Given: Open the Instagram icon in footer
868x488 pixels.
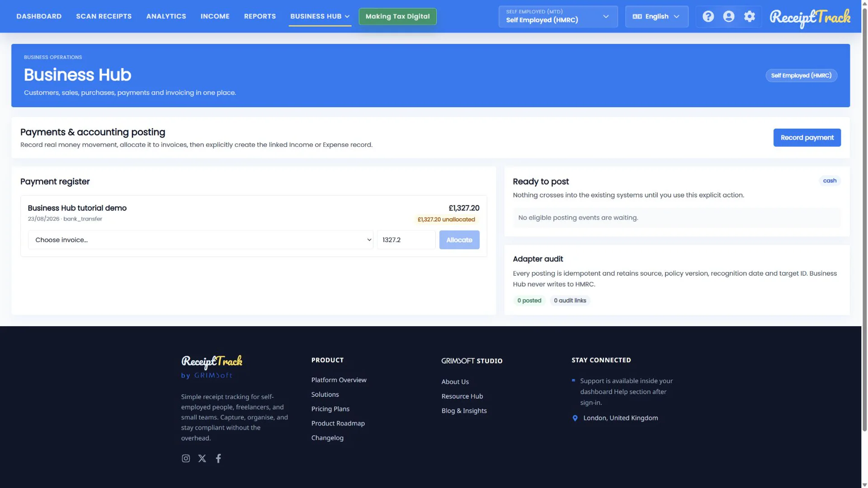Looking at the screenshot, I should [x=186, y=459].
